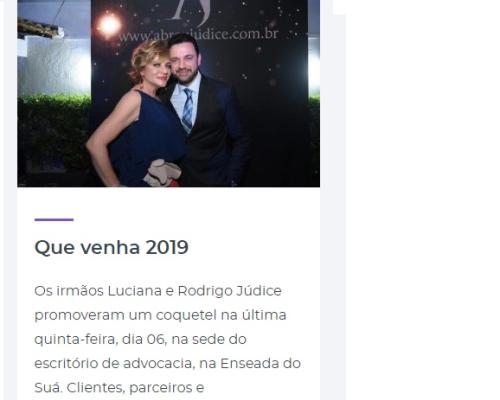Click the word "coquetel" in the paragraph
This screenshot has width=500, height=400.
186,315
